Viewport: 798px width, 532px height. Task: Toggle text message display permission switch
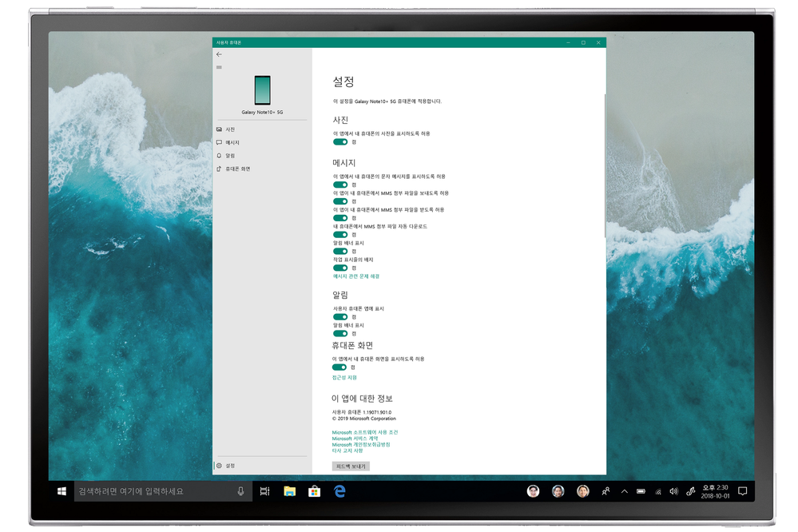[x=340, y=185]
